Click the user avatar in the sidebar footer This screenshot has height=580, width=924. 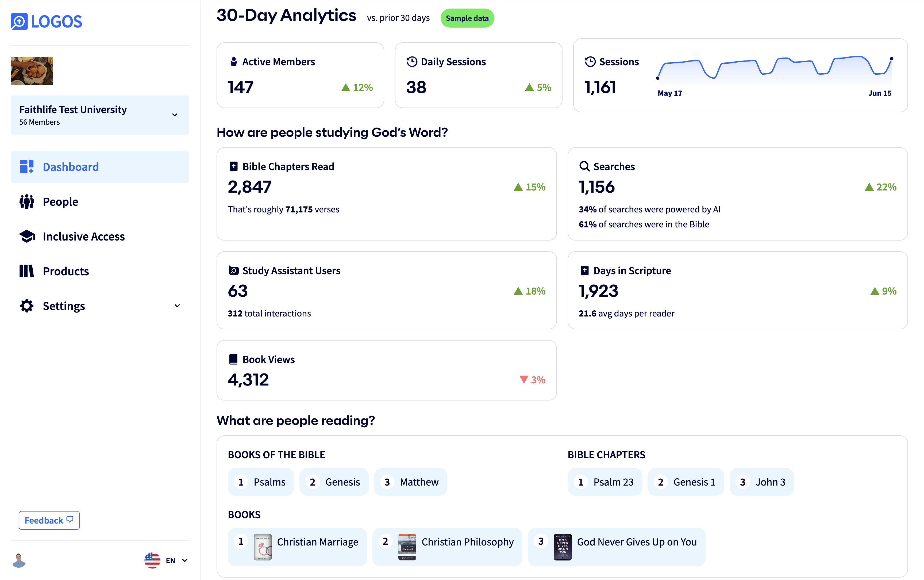coord(19,560)
